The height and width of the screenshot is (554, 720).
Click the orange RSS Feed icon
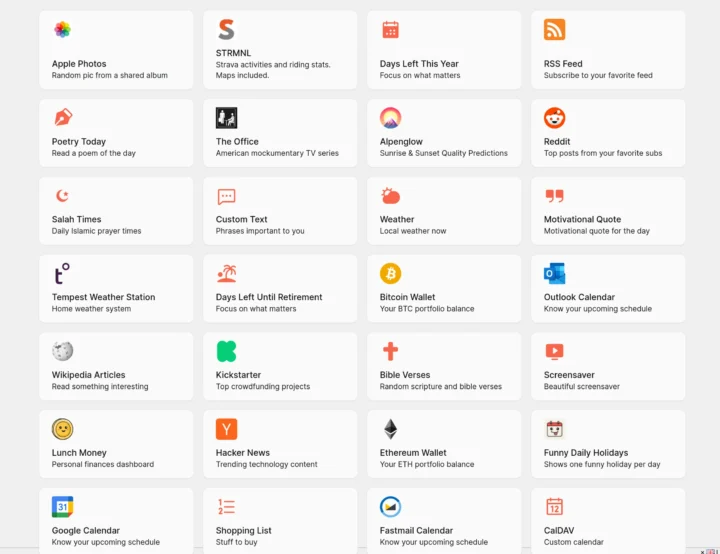point(554,30)
